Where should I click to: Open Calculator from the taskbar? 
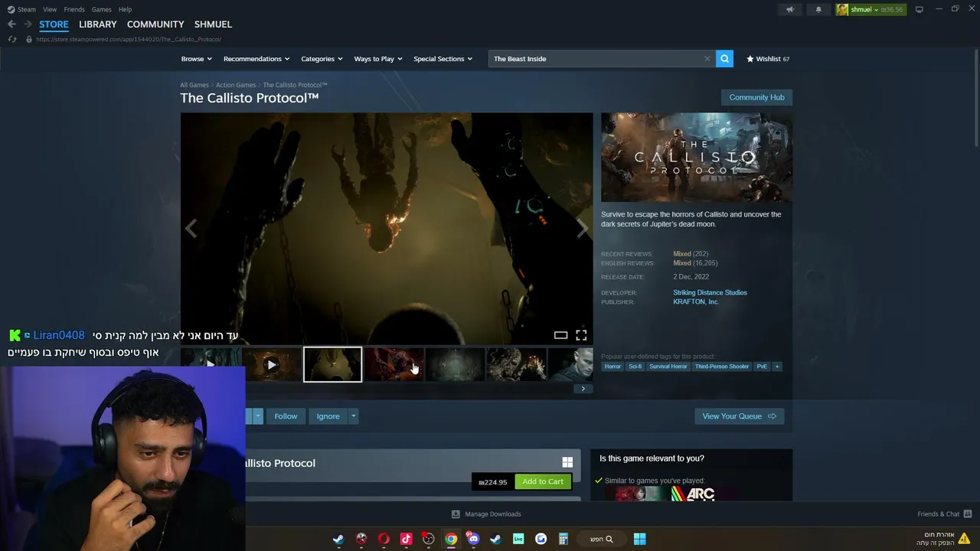tap(563, 539)
